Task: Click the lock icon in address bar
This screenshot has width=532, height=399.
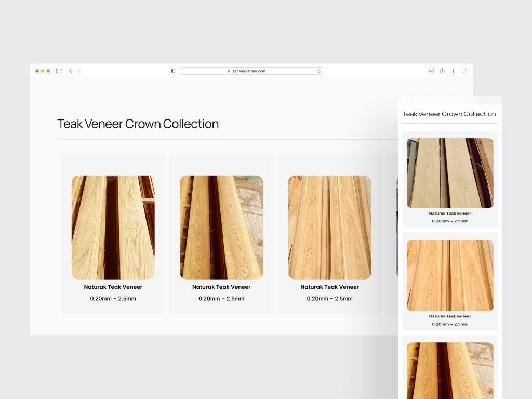Action: 229,71
